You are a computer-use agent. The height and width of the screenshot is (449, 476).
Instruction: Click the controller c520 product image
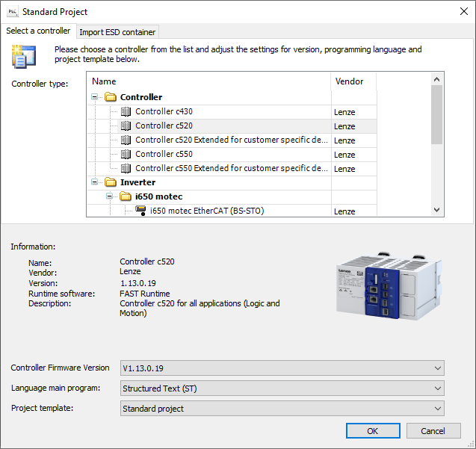(x=389, y=285)
